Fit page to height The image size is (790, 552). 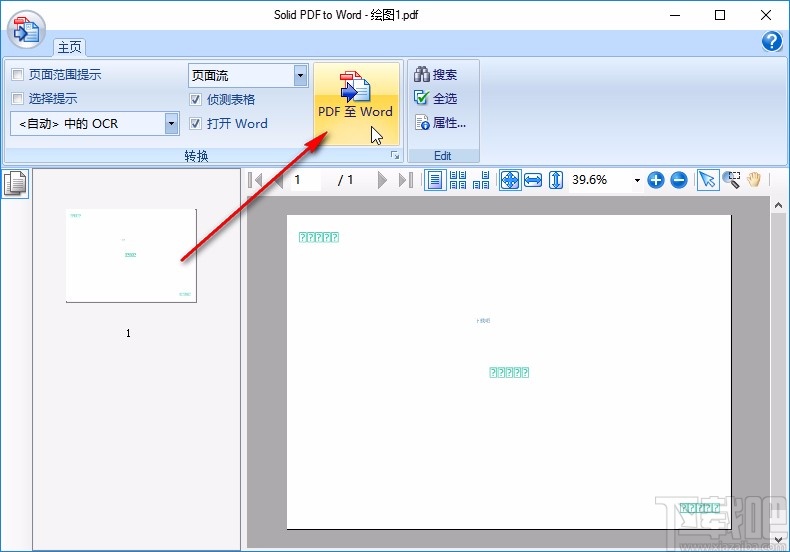tap(556, 180)
